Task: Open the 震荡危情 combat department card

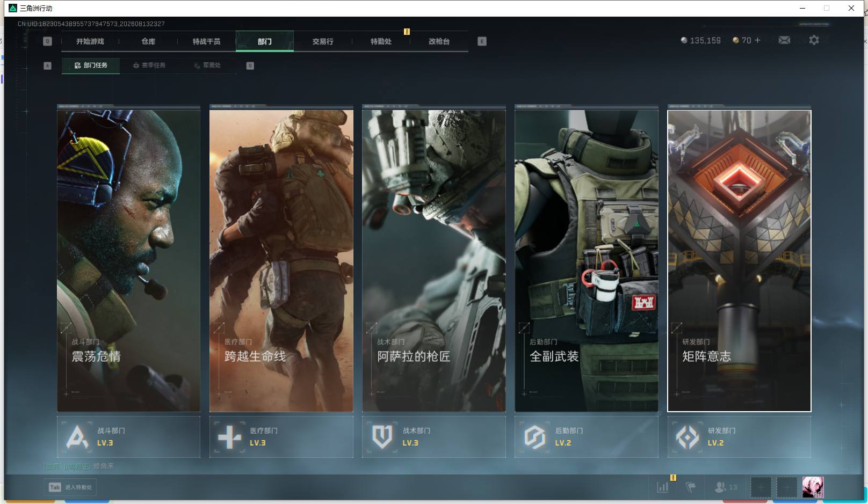Action: pyautogui.click(x=128, y=261)
